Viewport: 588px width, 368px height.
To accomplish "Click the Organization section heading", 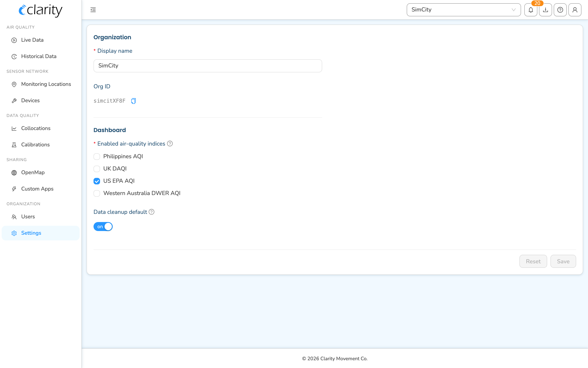I will click(x=112, y=37).
